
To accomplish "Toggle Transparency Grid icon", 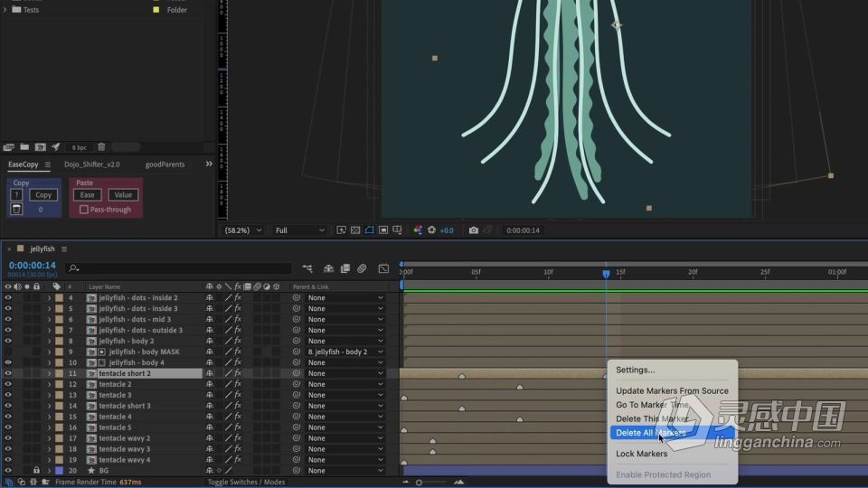I will 355,230.
